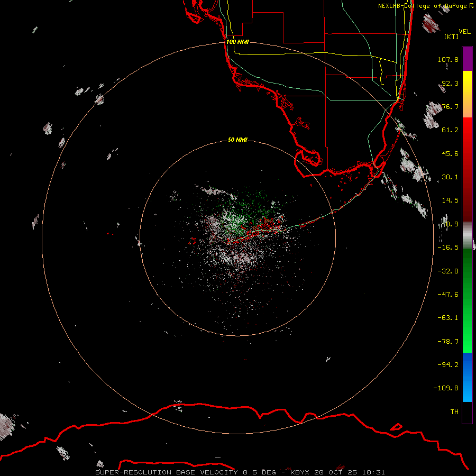476x476 pixels.
Task: Pick the blue segment of the velocity color bar
Action: pyautogui.click(x=467, y=377)
